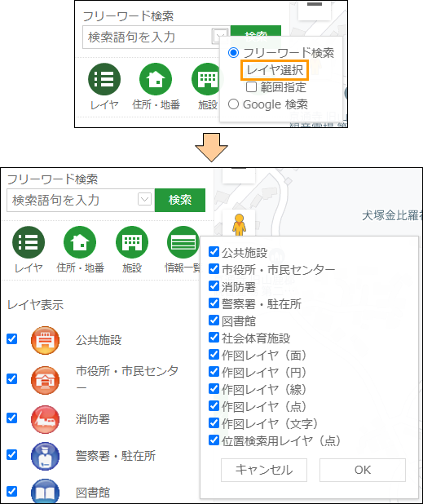Click the 図書館 book layer icon
The width and height of the screenshot is (423, 504).
(45, 492)
